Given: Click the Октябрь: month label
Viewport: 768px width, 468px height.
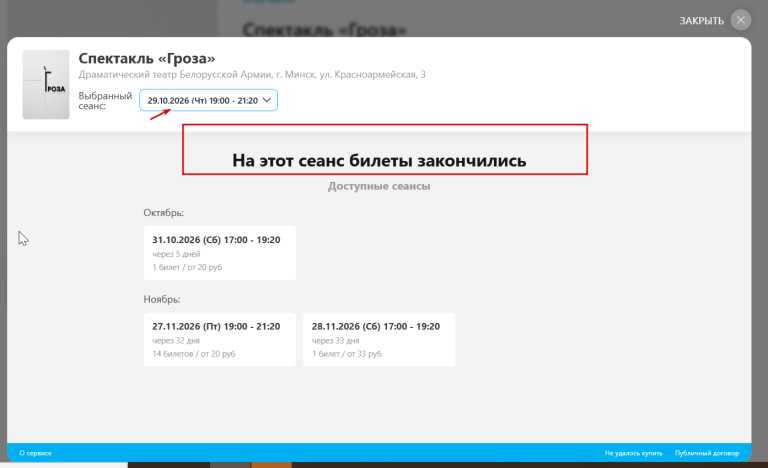Looking at the screenshot, I should point(164,213).
